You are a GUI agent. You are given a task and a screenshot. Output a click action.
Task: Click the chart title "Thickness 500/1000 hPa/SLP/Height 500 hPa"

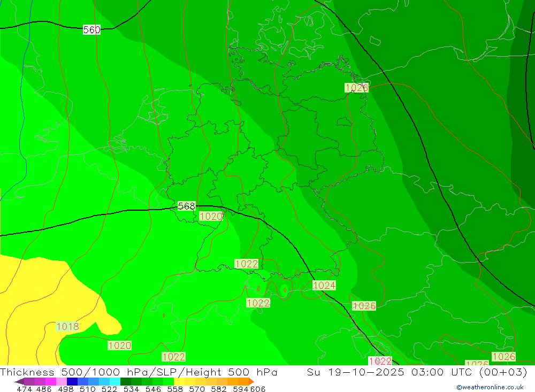(x=139, y=372)
